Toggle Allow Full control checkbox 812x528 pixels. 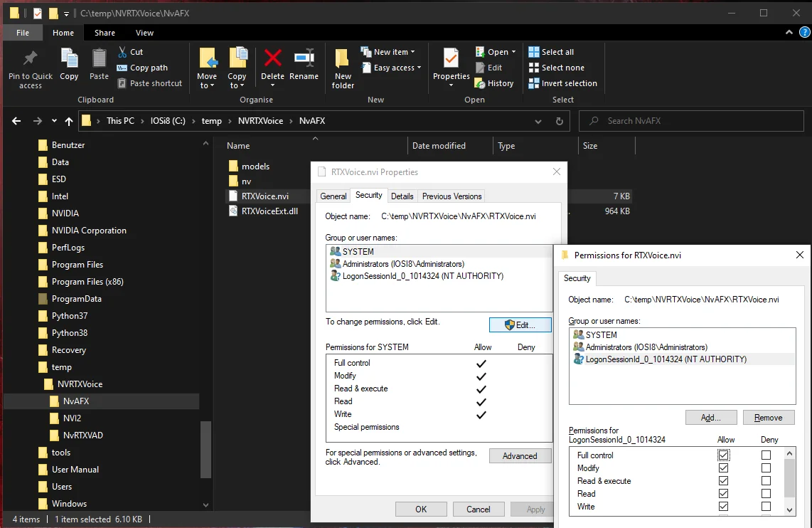[x=723, y=455]
